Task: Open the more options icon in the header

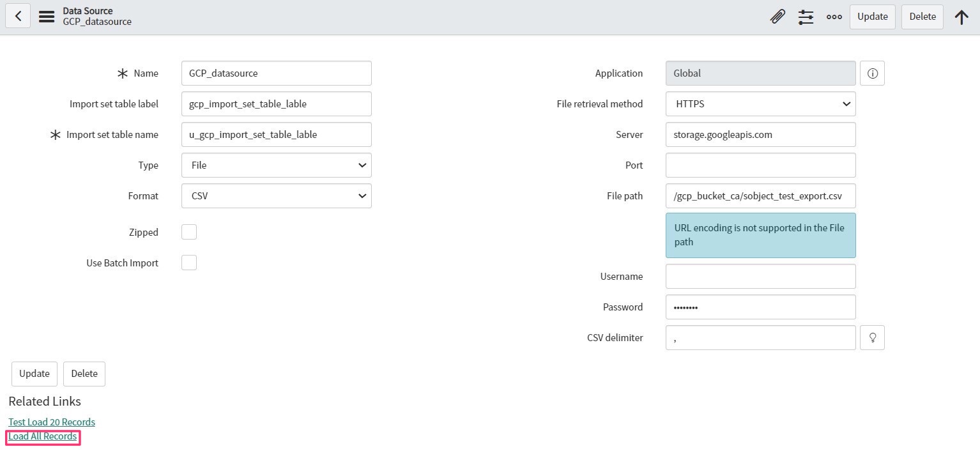Action: click(x=834, y=17)
